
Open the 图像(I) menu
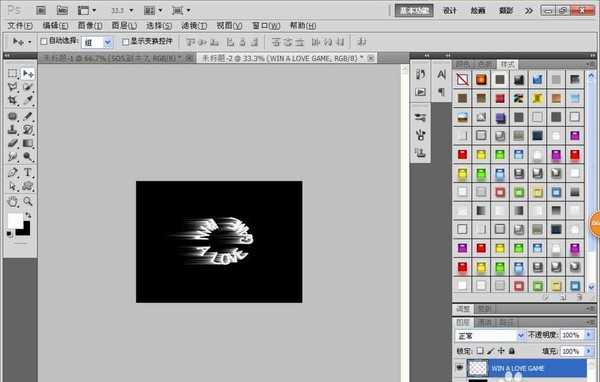pos(90,26)
